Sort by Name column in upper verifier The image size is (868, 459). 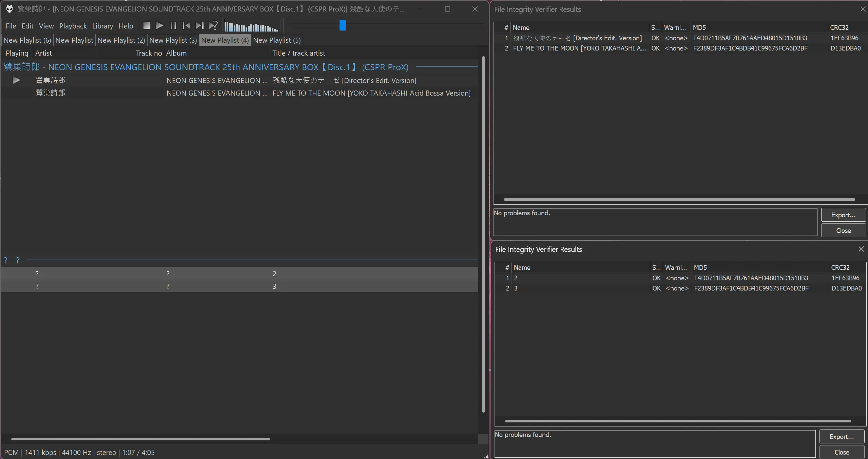click(580, 27)
